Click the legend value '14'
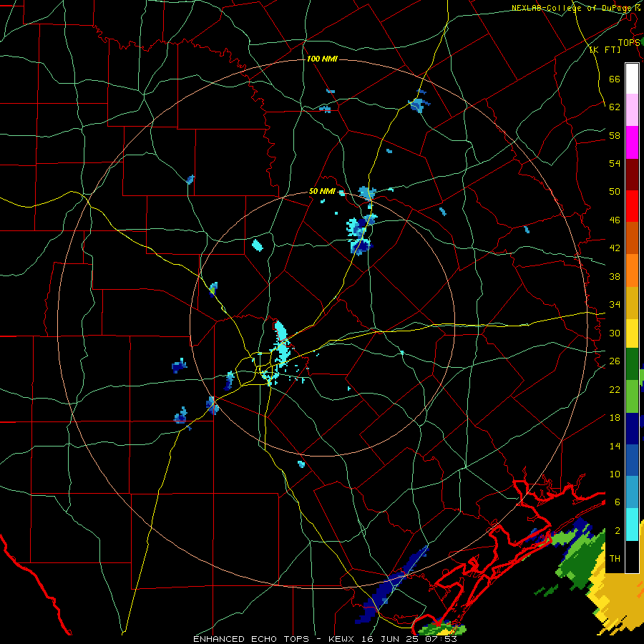Image resolution: width=644 pixels, height=644 pixels. 615,446
